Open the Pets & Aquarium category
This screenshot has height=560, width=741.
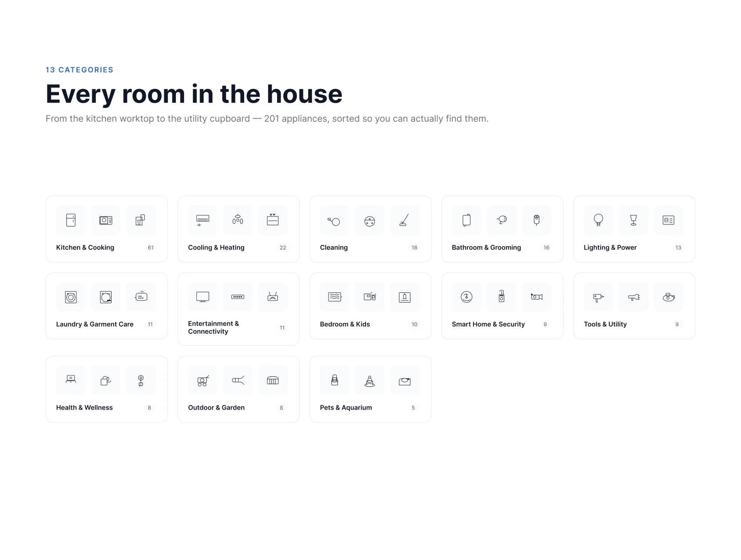point(370,389)
